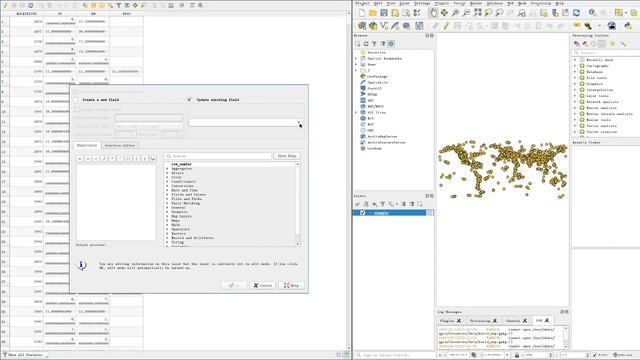Expand the Spatial Bookmarks item in Browser
The height and width of the screenshot is (360, 640).
(356, 58)
